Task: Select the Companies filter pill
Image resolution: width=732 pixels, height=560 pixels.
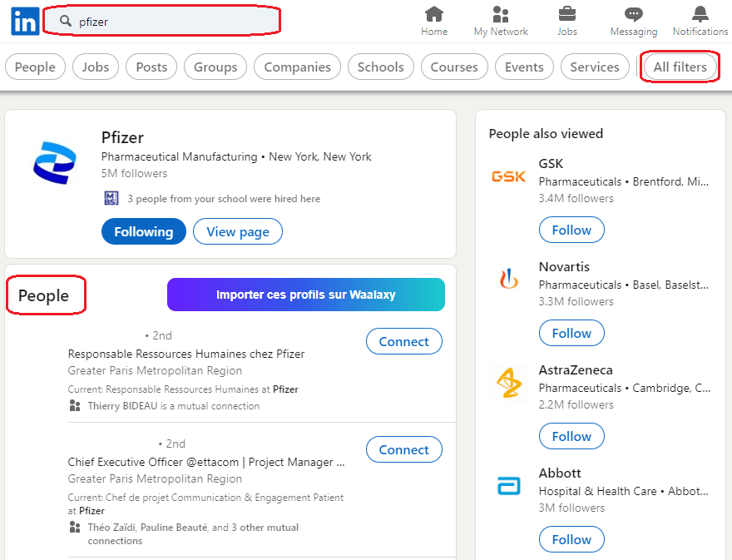Action: (298, 67)
